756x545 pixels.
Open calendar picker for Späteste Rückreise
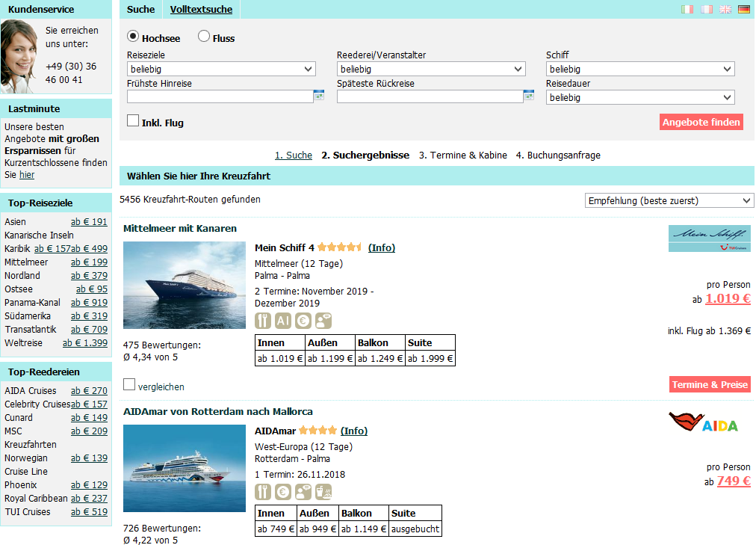[530, 96]
